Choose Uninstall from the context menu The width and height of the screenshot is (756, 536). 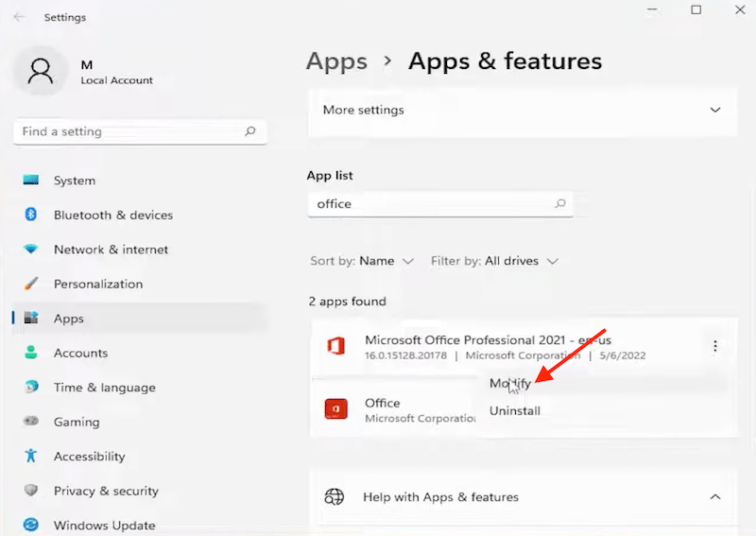pos(515,410)
